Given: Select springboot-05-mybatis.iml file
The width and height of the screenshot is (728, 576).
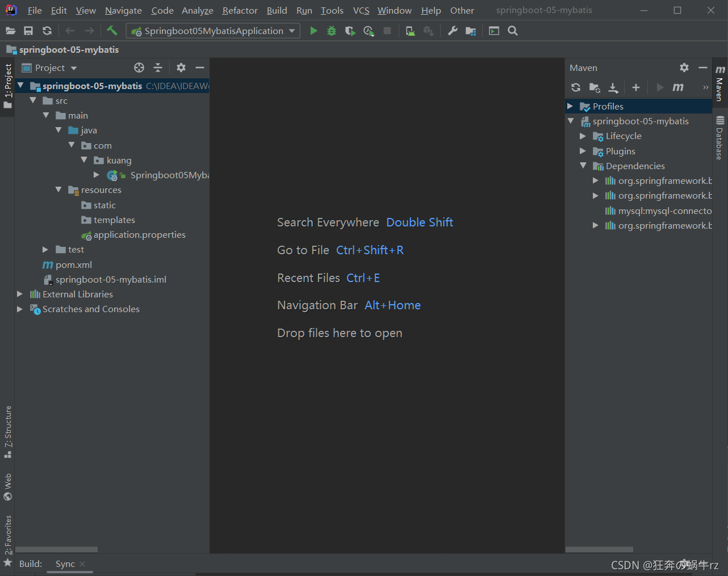Looking at the screenshot, I should tap(105, 279).
